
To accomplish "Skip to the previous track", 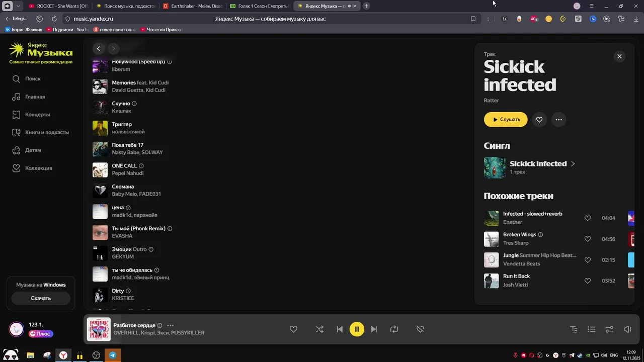I will [x=340, y=329].
